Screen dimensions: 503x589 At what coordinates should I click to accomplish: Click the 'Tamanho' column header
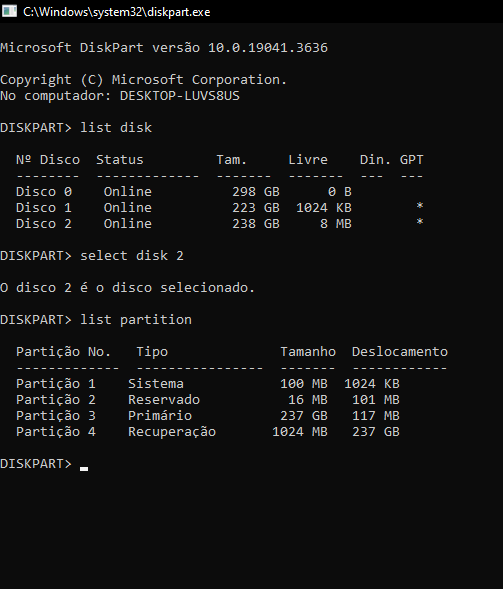[308, 352]
